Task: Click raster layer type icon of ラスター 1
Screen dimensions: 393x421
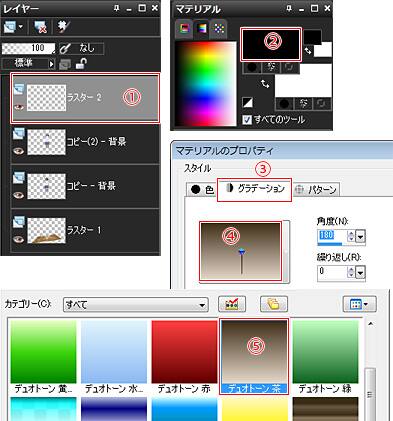Action: [19, 222]
